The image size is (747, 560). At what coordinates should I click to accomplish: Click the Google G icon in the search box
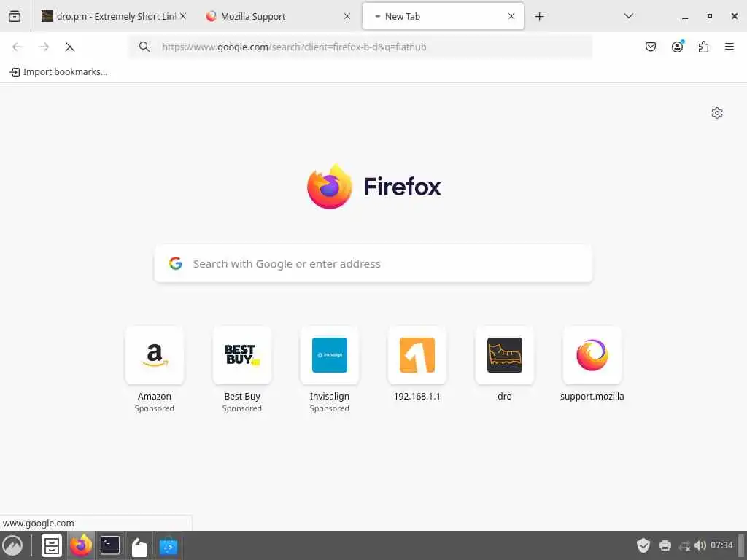tap(176, 263)
